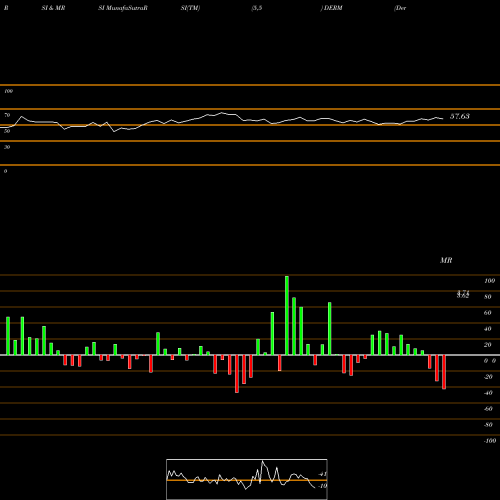Click the DERM ticker text in header
Image resolution: width=500 pixels, height=500 pixels.
[x=333, y=8]
